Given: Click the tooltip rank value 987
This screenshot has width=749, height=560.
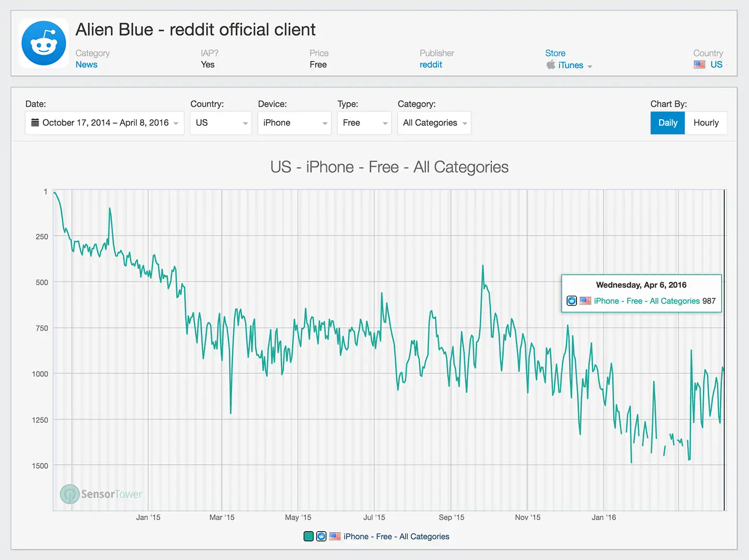Looking at the screenshot, I should coord(709,301).
